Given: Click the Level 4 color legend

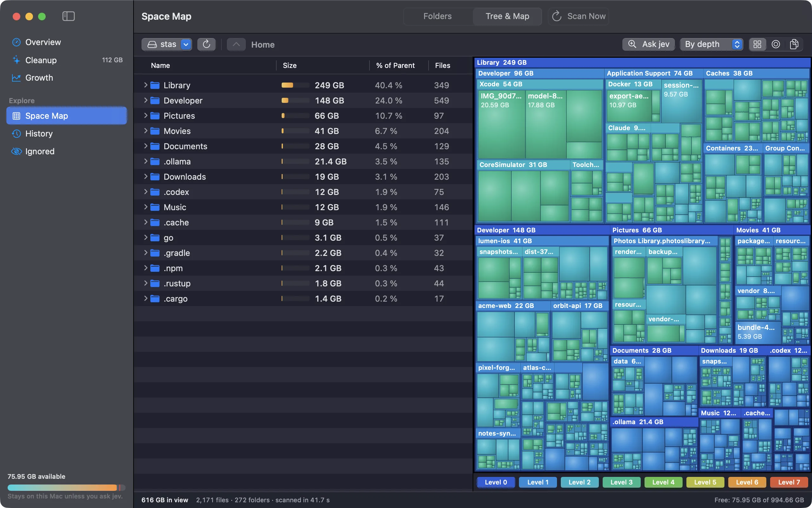Looking at the screenshot, I should coord(663,482).
